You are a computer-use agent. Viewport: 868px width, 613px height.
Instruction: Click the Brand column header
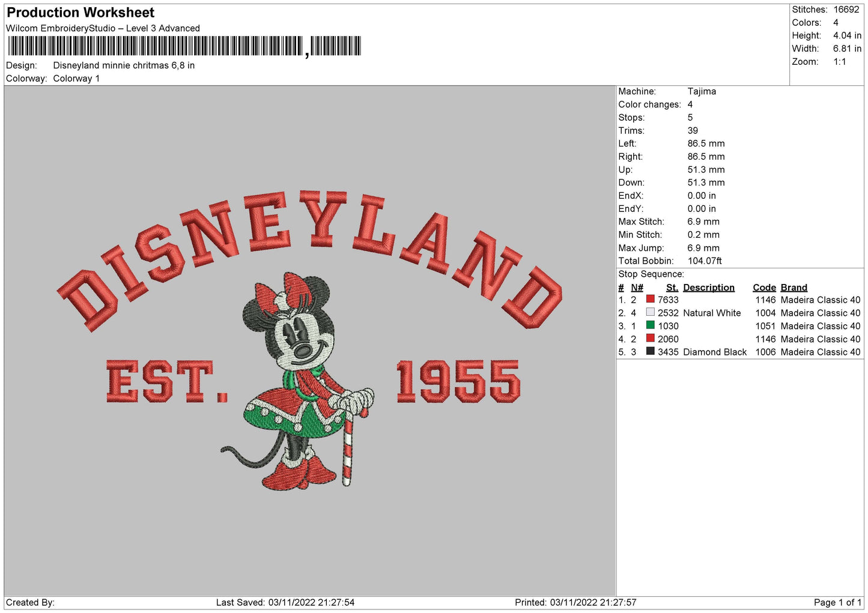[x=794, y=288]
